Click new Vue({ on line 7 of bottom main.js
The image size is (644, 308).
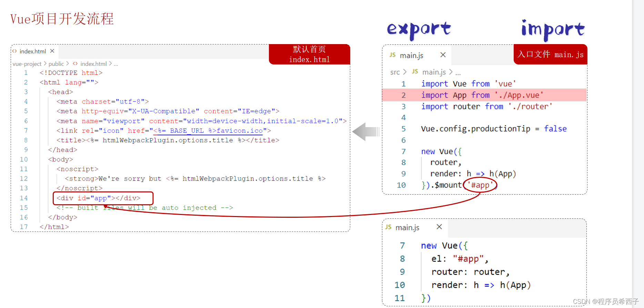tap(444, 246)
